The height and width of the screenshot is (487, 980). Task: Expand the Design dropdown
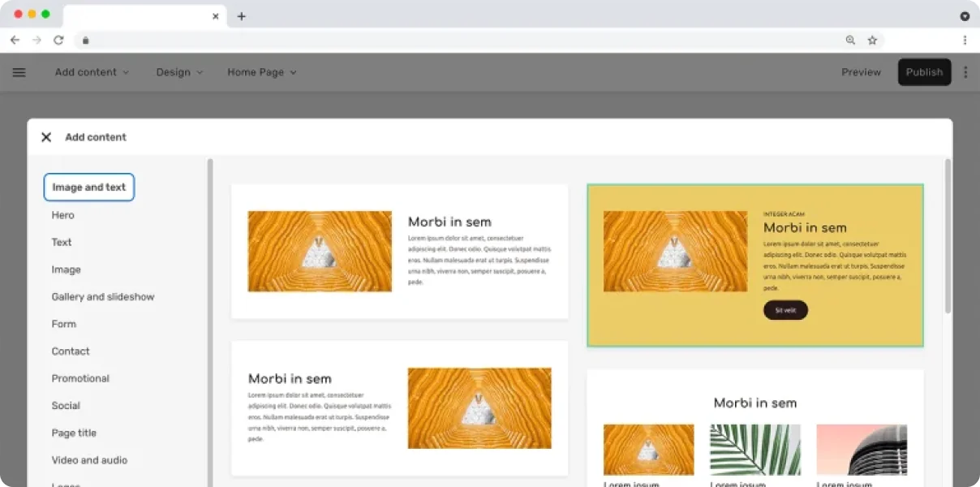point(179,72)
